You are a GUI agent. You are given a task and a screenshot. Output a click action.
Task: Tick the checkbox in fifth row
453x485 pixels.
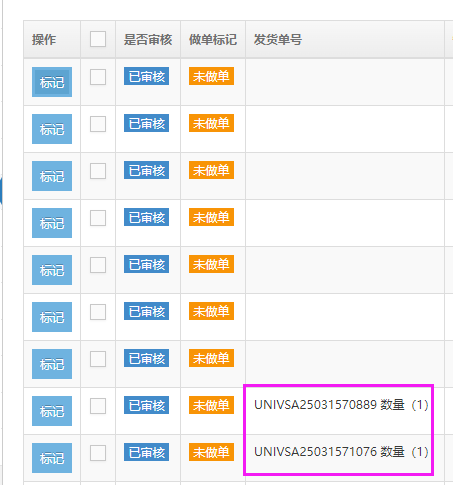(98, 265)
